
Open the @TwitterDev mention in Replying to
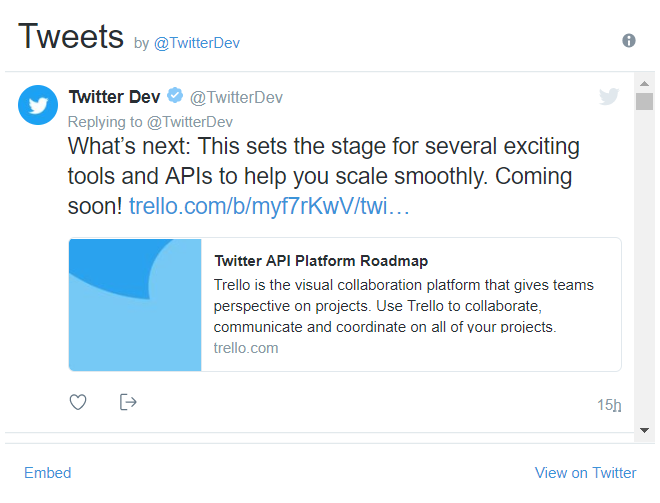click(x=190, y=122)
